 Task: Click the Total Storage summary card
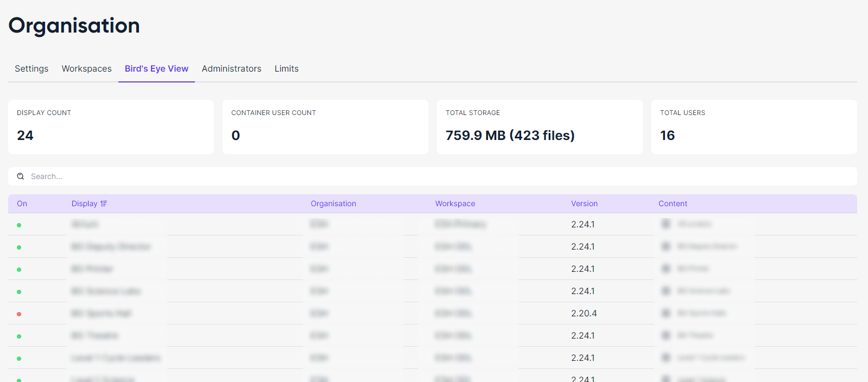tap(539, 127)
